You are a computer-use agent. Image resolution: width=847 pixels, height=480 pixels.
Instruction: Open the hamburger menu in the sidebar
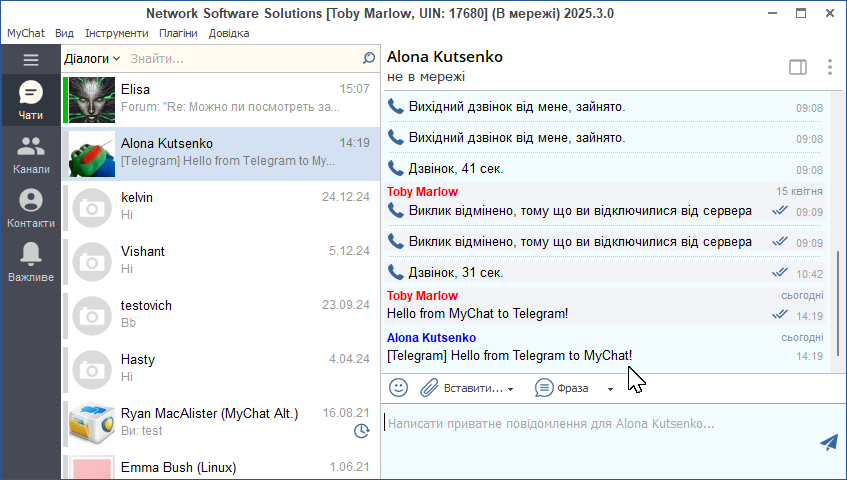pos(31,60)
